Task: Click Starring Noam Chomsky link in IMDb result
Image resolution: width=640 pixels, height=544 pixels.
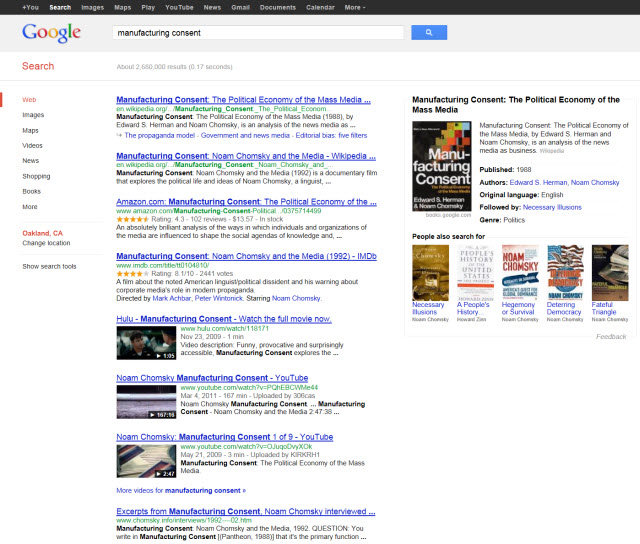Action: [296, 298]
